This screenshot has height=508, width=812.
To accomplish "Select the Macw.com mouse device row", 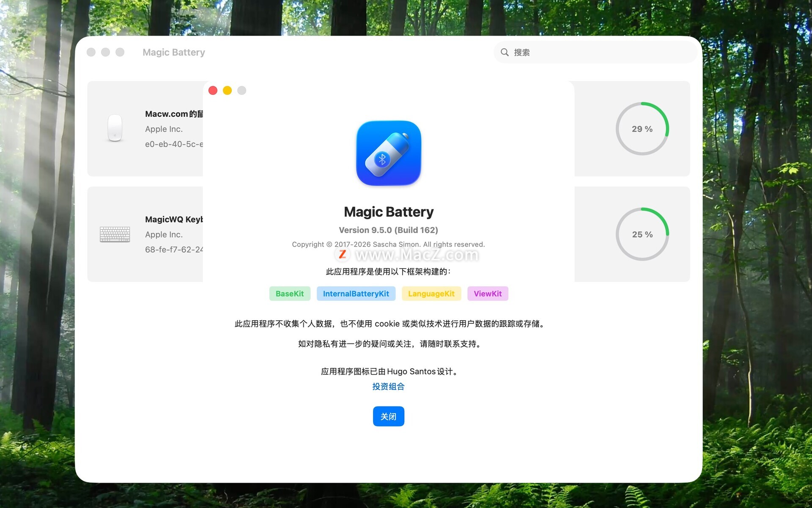I will tap(169, 129).
